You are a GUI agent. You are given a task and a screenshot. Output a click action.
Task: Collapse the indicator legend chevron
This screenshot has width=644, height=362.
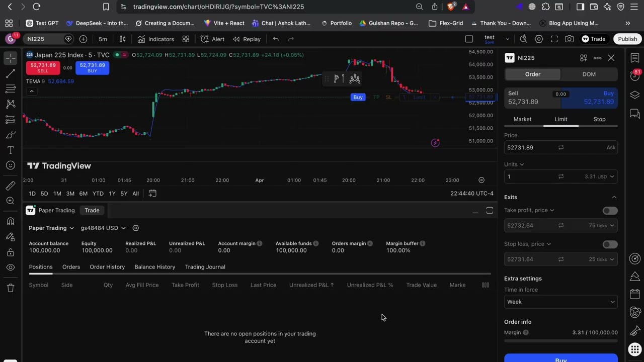point(31,92)
